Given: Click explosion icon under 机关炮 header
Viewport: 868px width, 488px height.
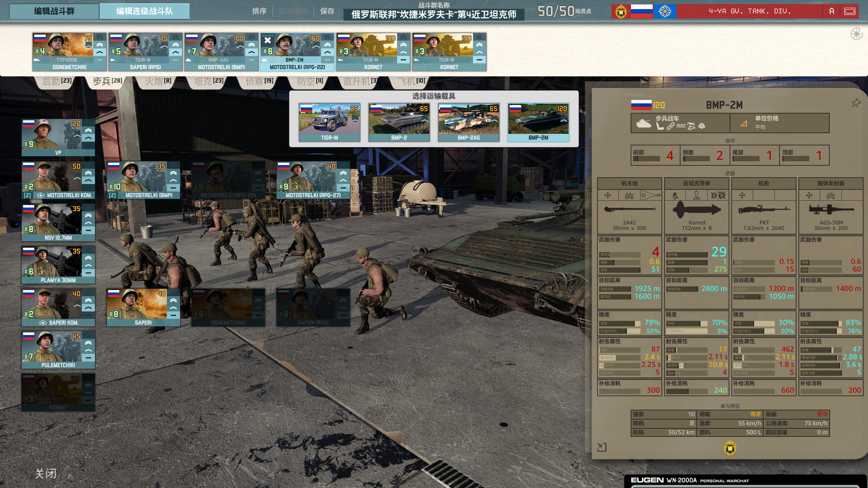Looking at the screenshot, I should tap(629, 196).
